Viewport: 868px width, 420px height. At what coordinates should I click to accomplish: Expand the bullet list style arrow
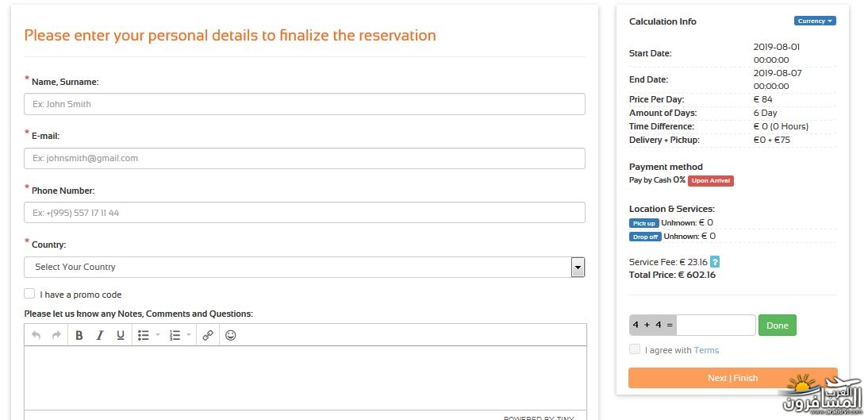(x=158, y=335)
